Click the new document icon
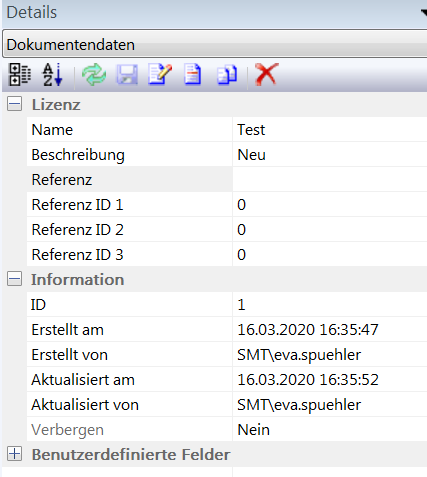 click(193, 74)
